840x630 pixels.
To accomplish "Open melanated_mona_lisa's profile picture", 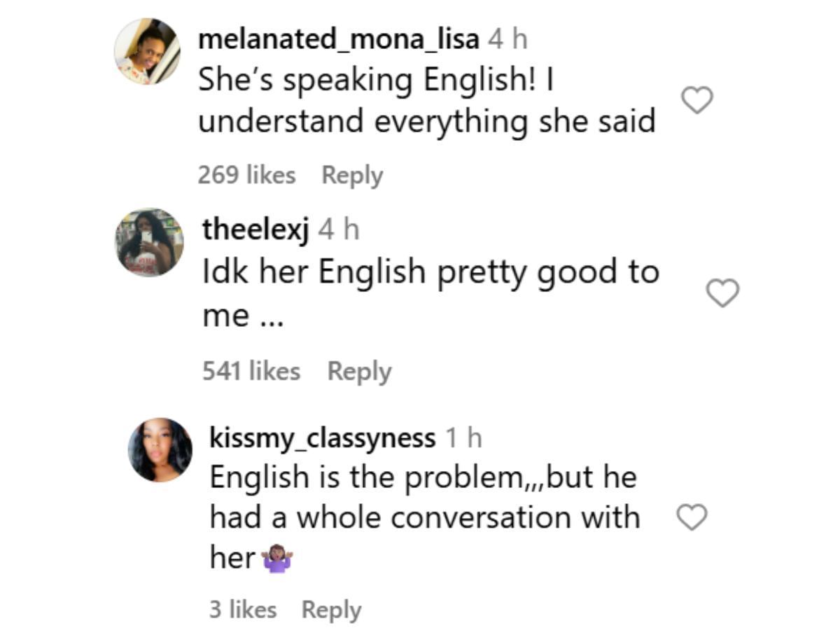I will [148, 52].
